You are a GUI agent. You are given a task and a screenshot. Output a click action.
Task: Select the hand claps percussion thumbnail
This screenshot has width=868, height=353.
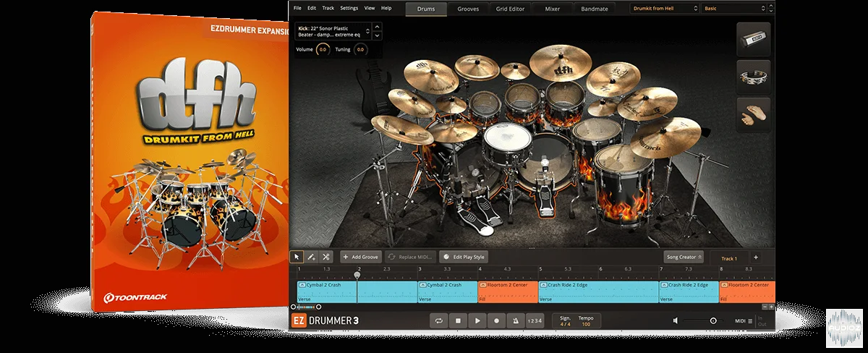tap(753, 114)
